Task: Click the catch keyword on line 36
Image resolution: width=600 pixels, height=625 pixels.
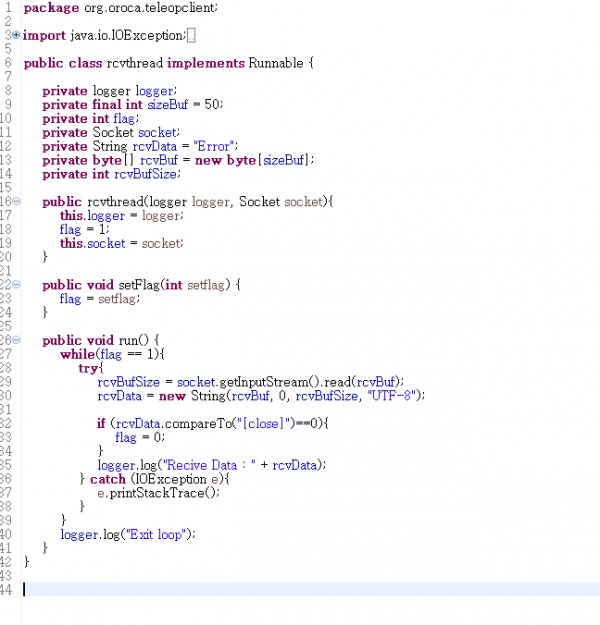Action: (108, 479)
